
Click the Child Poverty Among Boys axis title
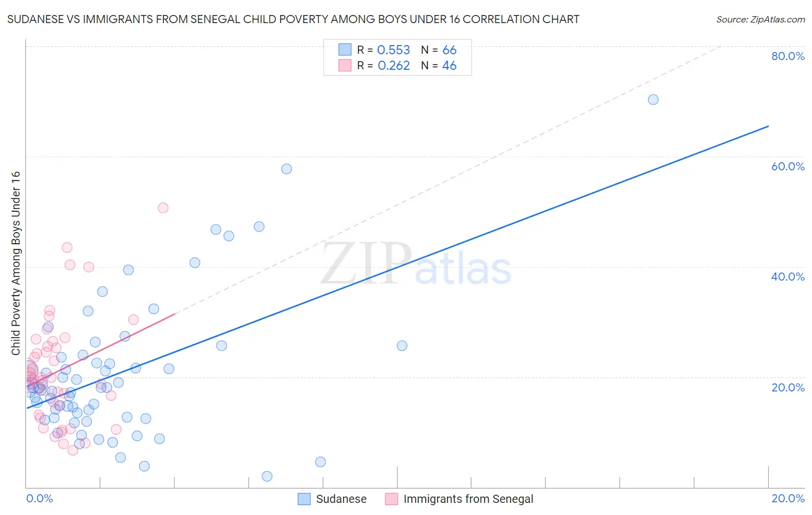coord(16,263)
